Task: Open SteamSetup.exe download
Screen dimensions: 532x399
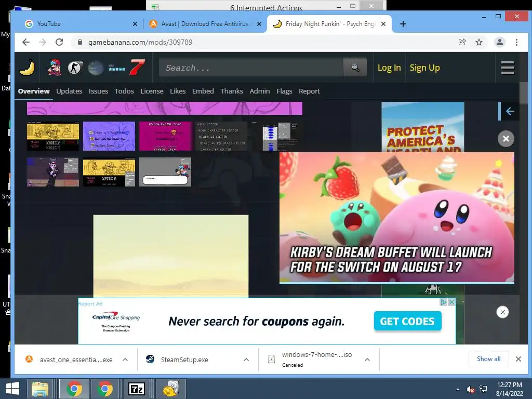Action: point(184,360)
